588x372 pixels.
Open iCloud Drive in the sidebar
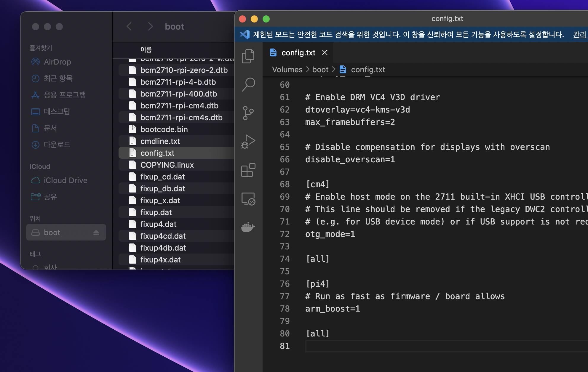pyautogui.click(x=65, y=180)
